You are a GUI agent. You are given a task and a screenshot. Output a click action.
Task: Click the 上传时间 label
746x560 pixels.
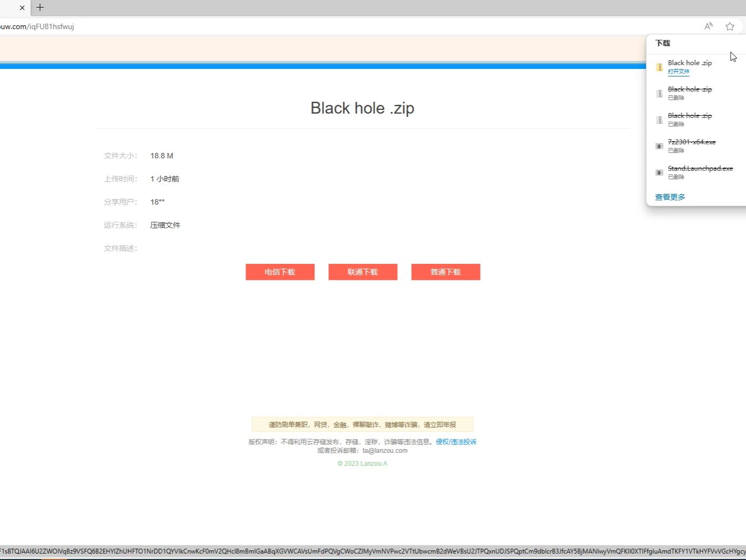coord(121,179)
